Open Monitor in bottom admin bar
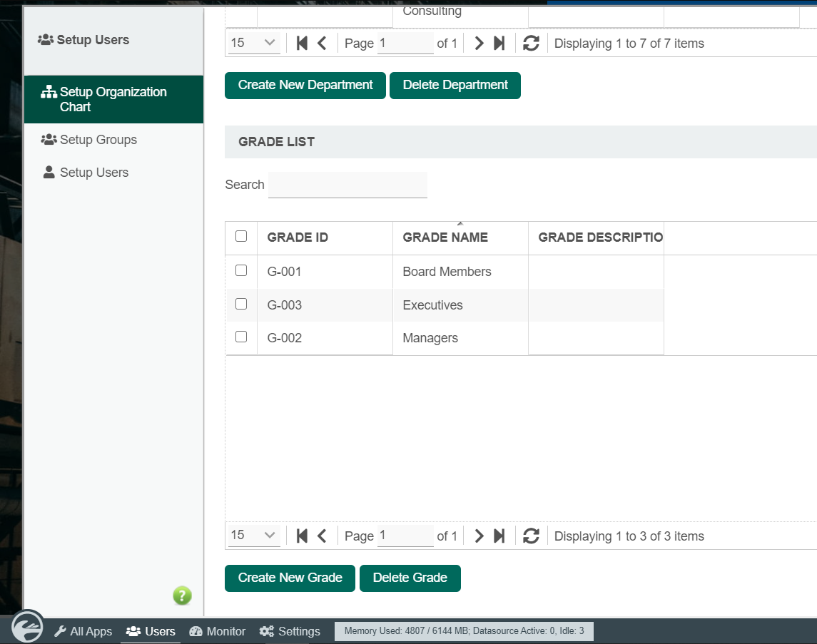Viewport: 817px width, 644px height. tap(218, 631)
